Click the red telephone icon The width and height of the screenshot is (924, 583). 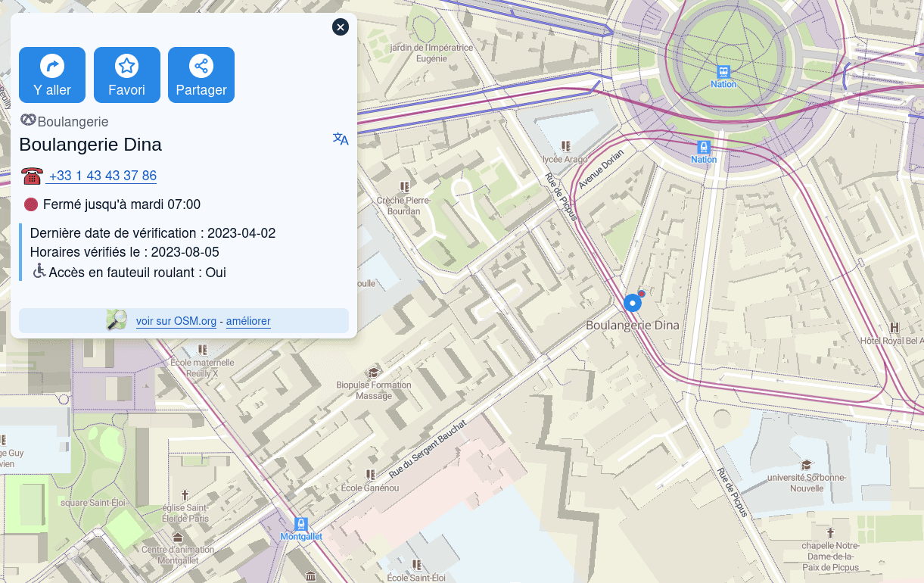pyautogui.click(x=32, y=176)
